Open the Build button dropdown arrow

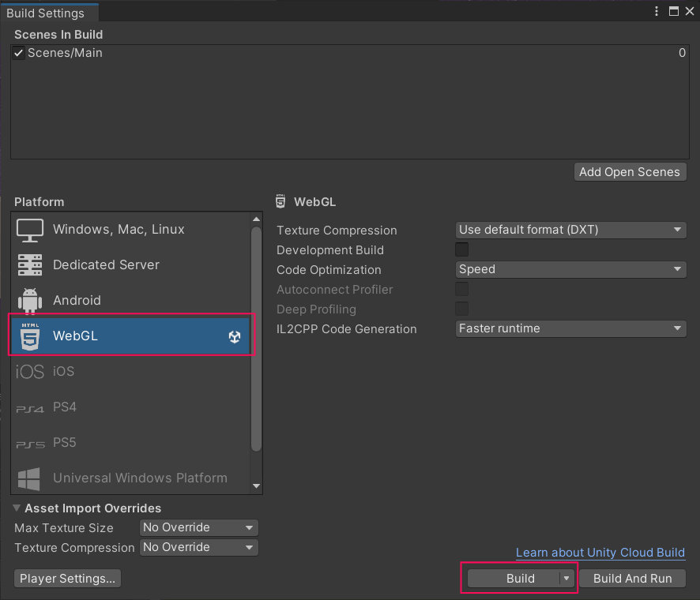click(566, 579)
